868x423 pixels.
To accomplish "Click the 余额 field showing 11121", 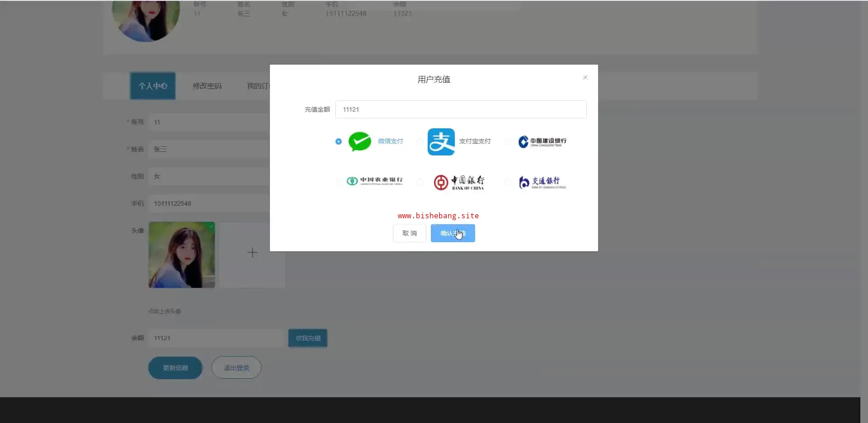I will click(216, 338).
